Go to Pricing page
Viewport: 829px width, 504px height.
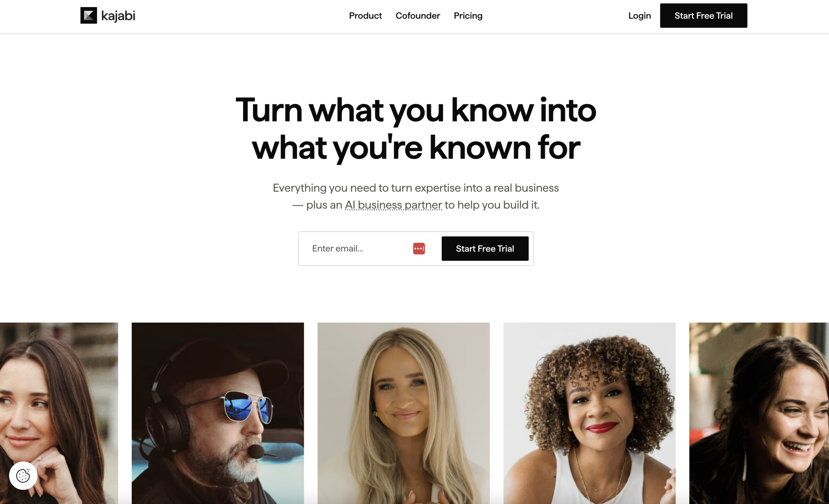pos(468,16)
